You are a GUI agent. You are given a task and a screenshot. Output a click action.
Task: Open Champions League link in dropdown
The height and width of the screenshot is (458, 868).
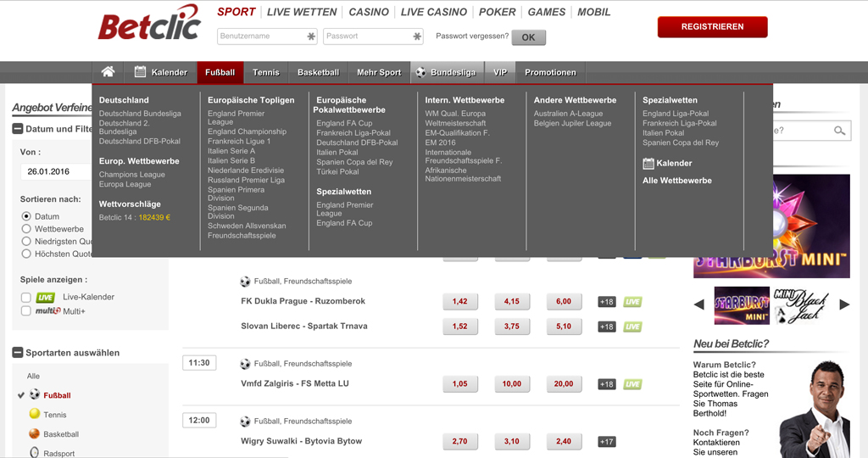tap(131, 175)
